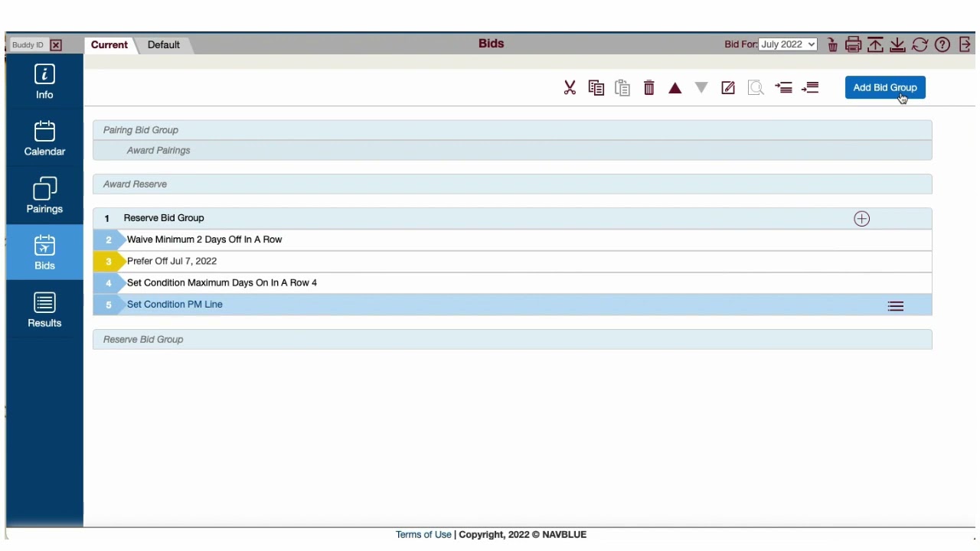Refresh bids using circular arrows icon
This screenshot has width=980, height=551.
pyautogui.click(x=920, y=45)
